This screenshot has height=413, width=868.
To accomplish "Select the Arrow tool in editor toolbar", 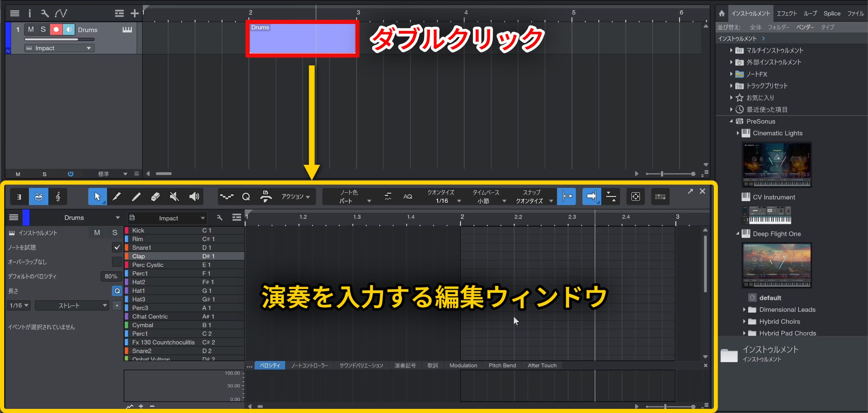I will coord(97,197).
